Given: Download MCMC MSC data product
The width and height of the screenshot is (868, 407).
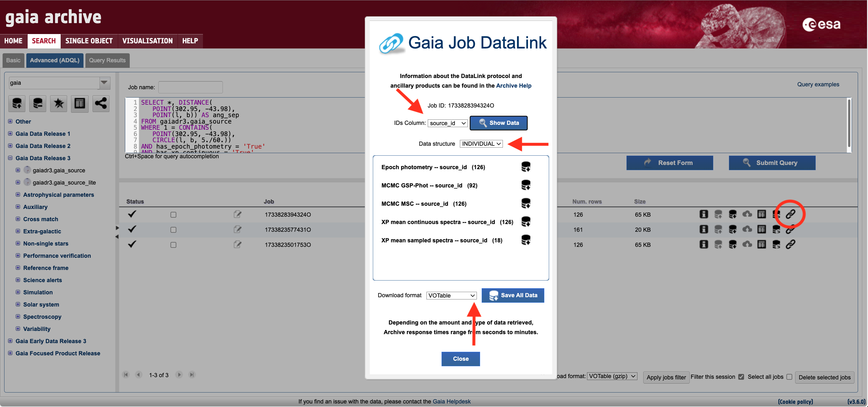Looking at the screenshot, I should point(526,203).
